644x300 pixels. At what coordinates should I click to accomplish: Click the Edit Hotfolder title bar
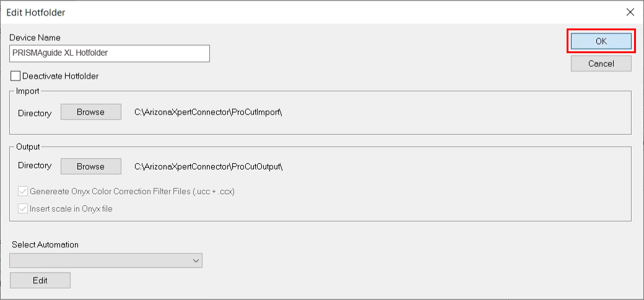[248, 12]
